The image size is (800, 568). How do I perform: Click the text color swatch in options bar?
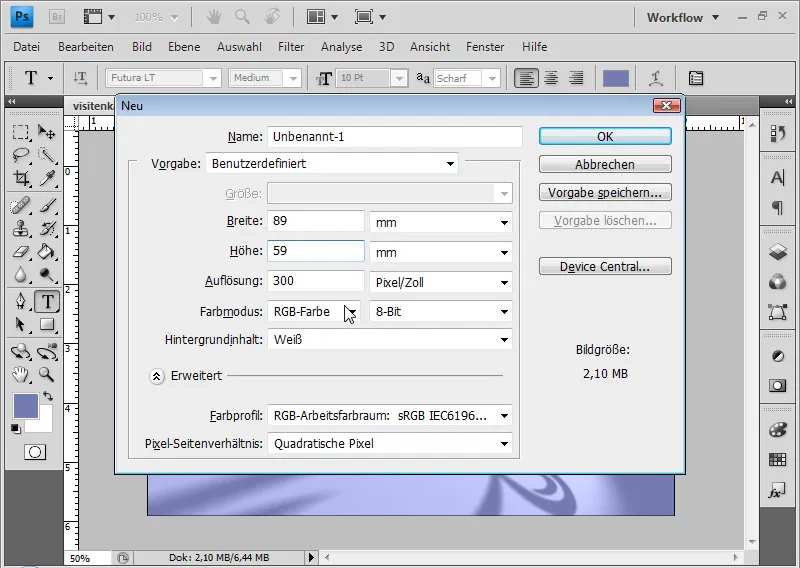coord(616,79)
